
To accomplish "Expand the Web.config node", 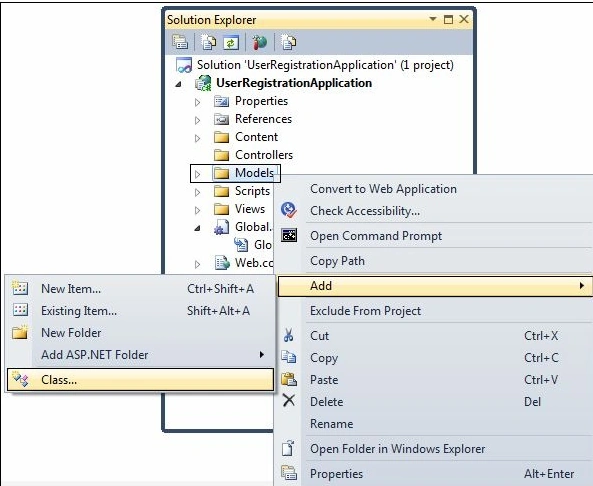I will coord(197,264).
